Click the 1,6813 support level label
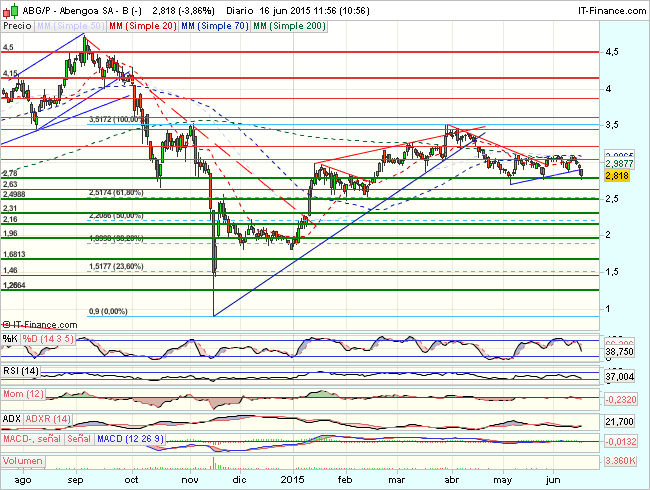Screen dimensions: 650x490 14,254
